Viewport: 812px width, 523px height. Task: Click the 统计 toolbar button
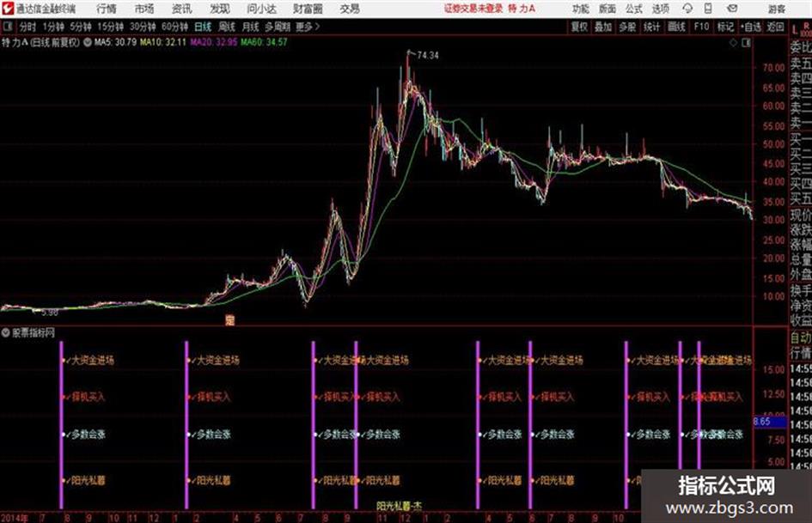click(x=652, y=27)
